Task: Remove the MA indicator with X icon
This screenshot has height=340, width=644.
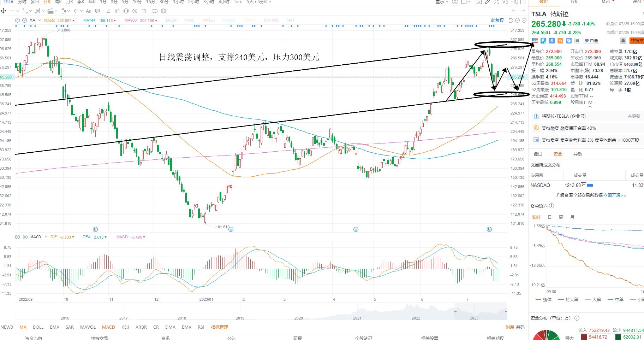Action: coord(24,20)
